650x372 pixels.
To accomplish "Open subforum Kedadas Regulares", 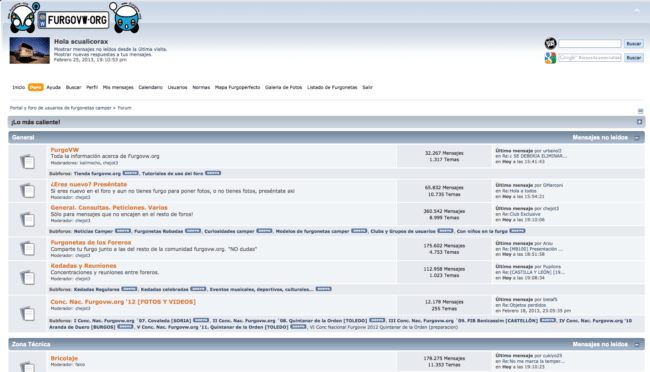I will click(97, 289).
